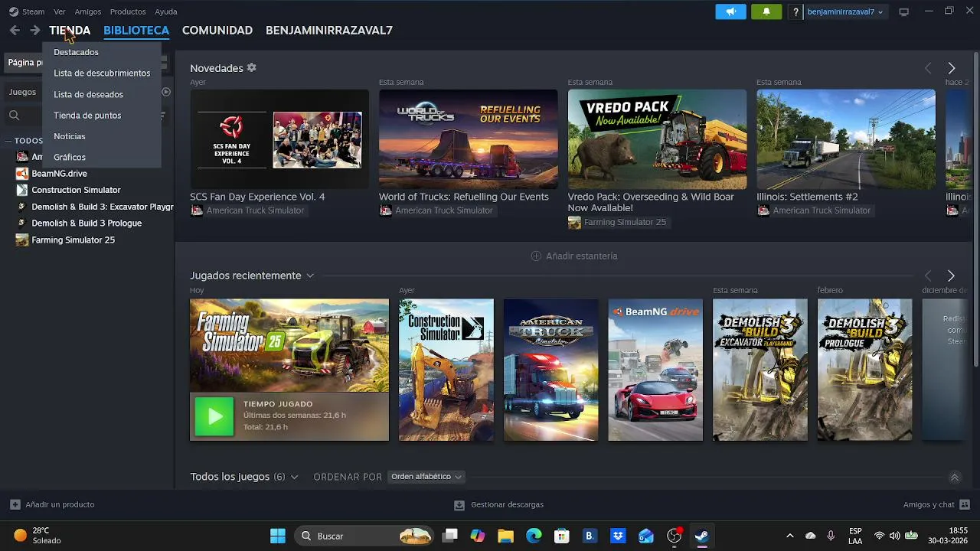
Task: Click the scroll-to-top double chevron icon
Action: [x=954, y=477]
